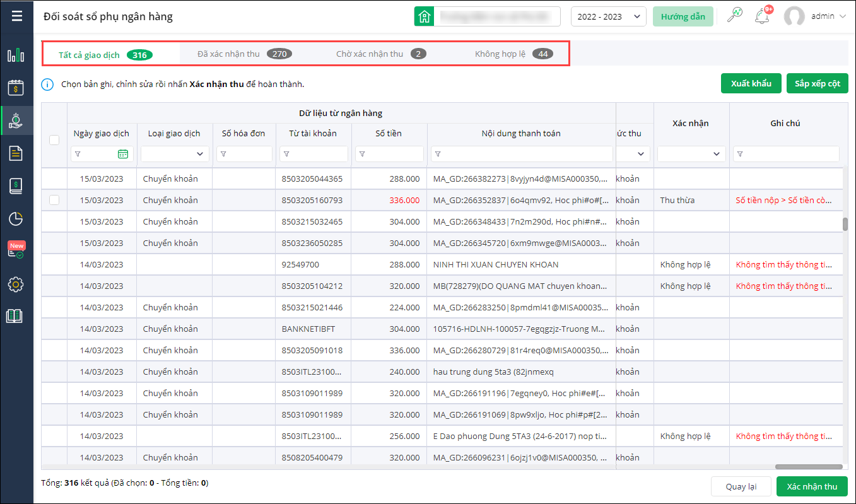Open the Xác nhận filter dropdown
Viewport: 856px width, 504px height.
(x=691, y=154)
